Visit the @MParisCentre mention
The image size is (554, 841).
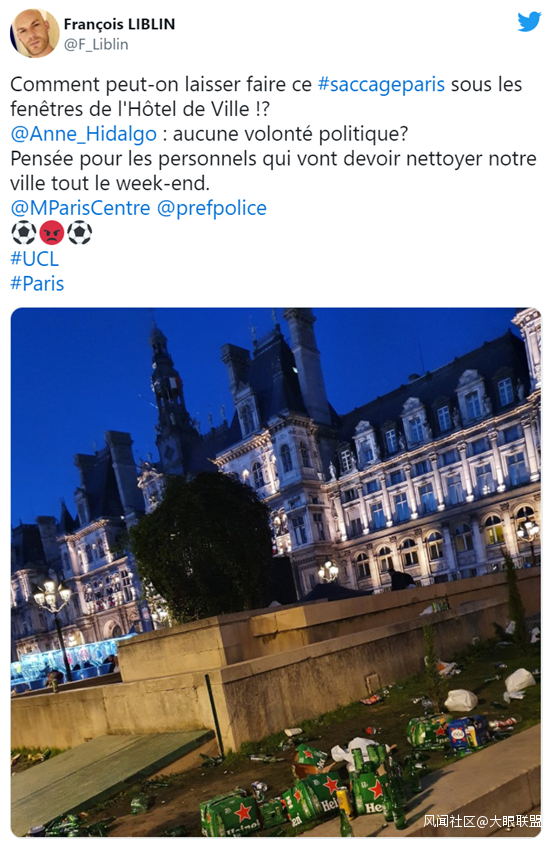(80, 208)
